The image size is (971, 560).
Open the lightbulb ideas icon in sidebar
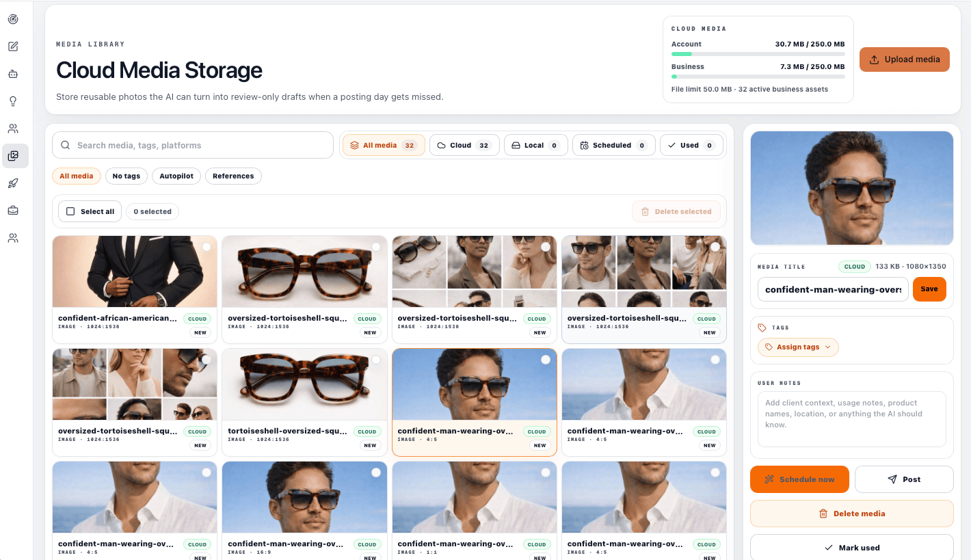13,101
